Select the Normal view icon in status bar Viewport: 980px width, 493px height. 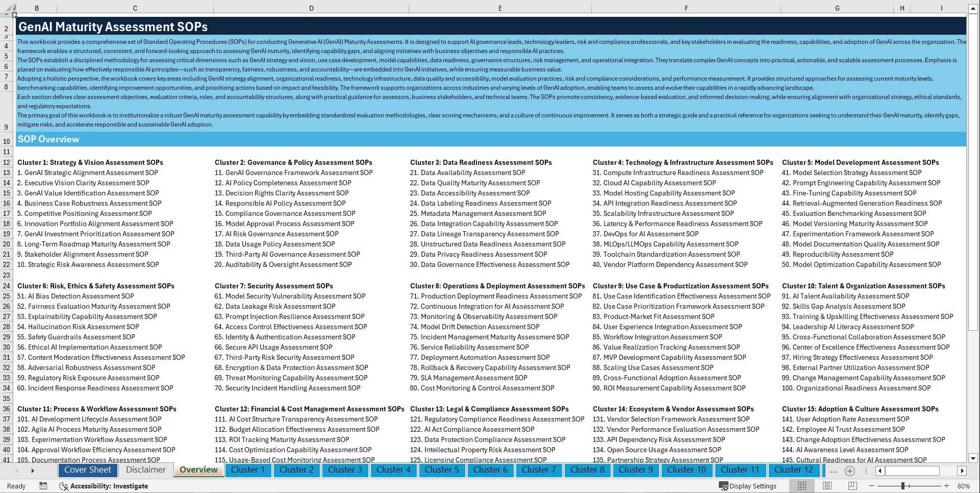pyautogui.click(x=802, y=486)
